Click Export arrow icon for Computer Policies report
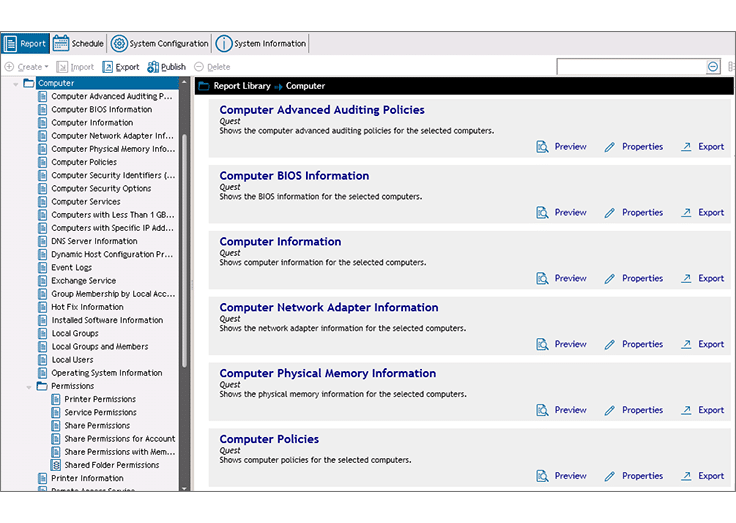The image size is (736, 523). [x=686, y=476]
